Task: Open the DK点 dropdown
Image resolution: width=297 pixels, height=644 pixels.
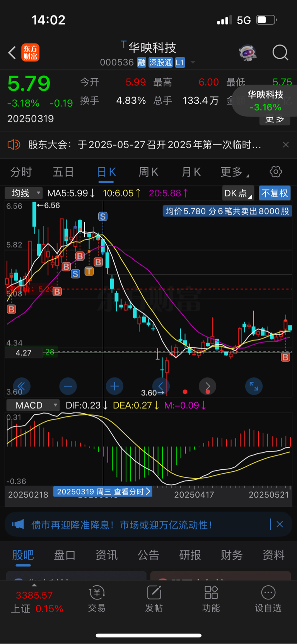Action: pos(238,193)
